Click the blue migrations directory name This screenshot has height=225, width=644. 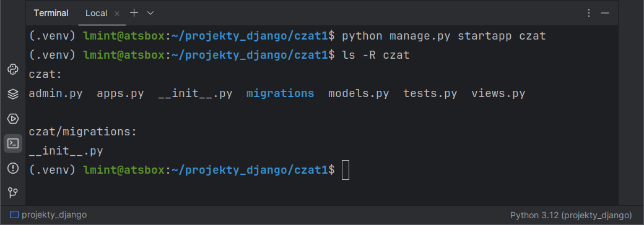[280, 93]
